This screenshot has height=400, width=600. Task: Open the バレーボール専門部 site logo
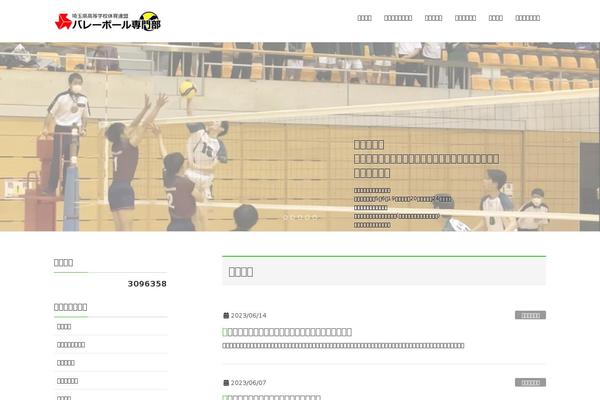point(108,21)
